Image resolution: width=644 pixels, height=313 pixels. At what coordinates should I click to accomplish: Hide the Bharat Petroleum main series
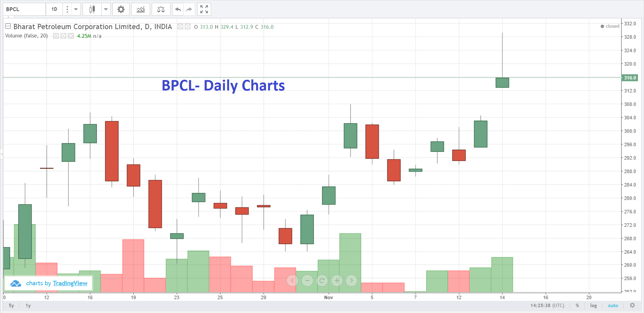click(x=181, y=26)
